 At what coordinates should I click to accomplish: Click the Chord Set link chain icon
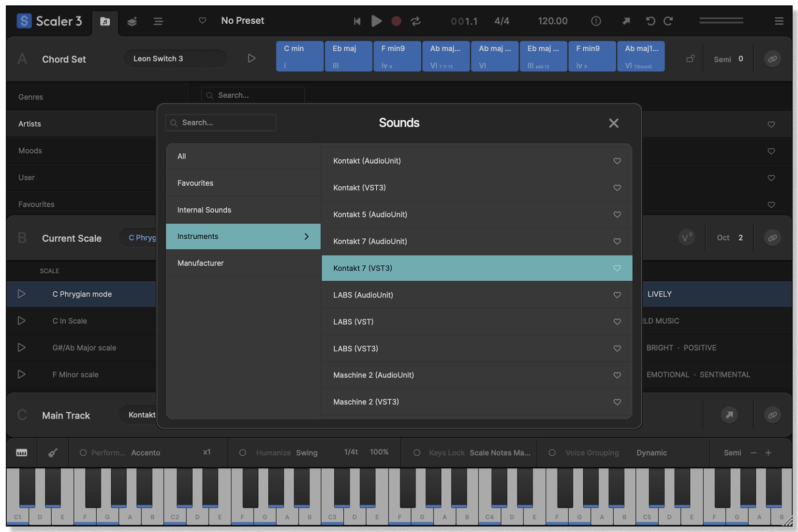click(x=772, y=59)
